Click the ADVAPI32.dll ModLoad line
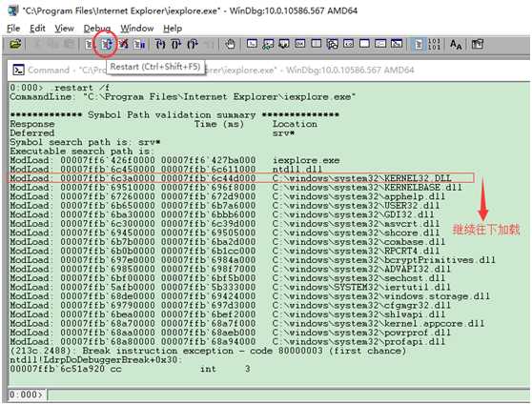Viewport: 532px width, 405px height. [230, 269]
